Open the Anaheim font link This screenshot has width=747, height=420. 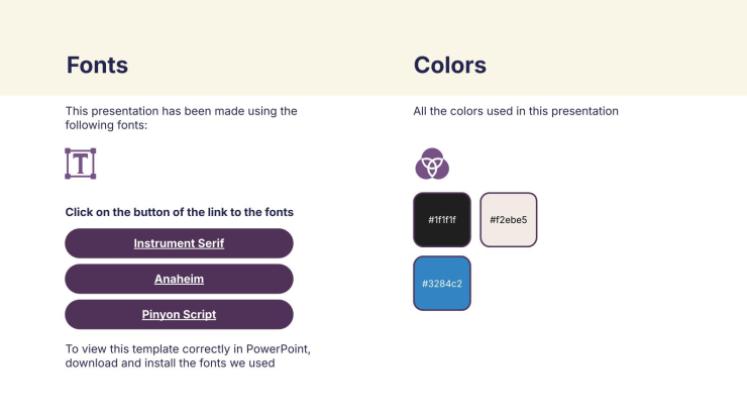tap(179, 279)
